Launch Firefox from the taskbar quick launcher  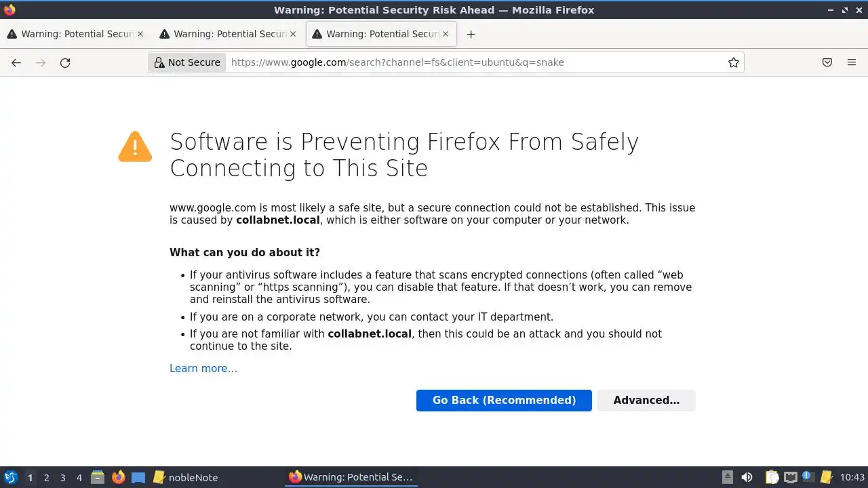point(119,477)
